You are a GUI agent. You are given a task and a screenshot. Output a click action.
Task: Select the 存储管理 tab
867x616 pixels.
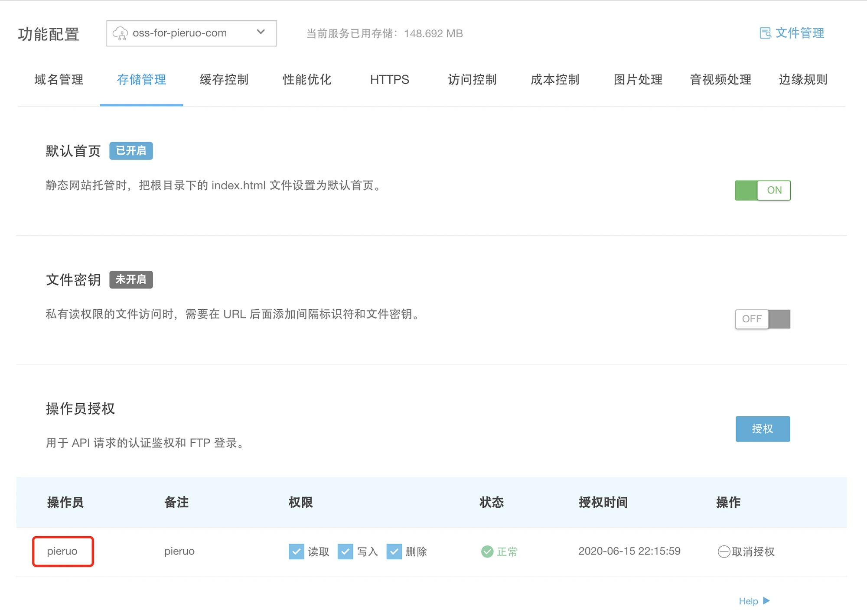coord(141,80)
